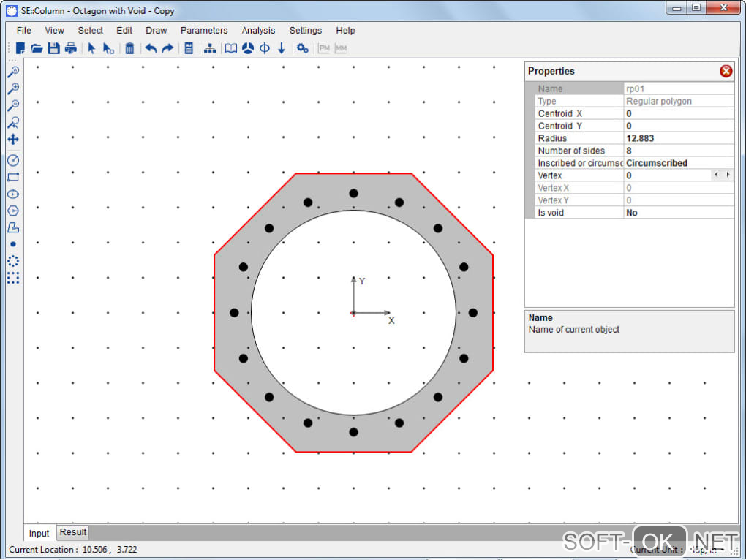The width and height of the screenshot is (746, 560).
Task: Click the Vertex right arrow stepper
Action: pyautogui.click(x=728, y=175)
